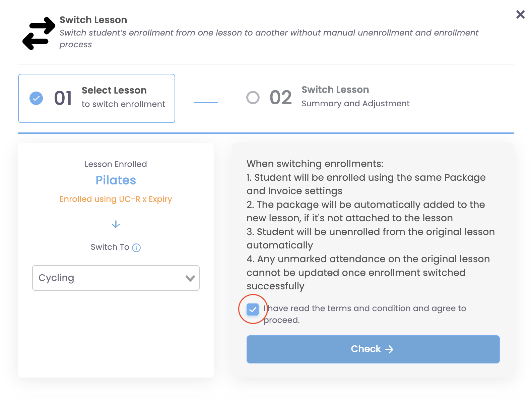Click the 'Enrolled using UC-R x Expiry' text
The width and height of the screenshot is (532, 399).
point(116,199)
